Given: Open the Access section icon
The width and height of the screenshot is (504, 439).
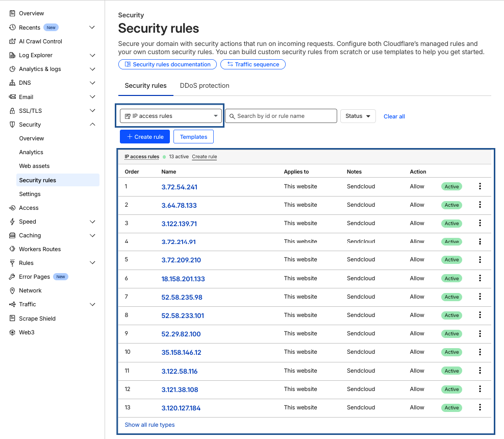Looking at the screenshot, I should pyautogui.click(x=12, y=208).
